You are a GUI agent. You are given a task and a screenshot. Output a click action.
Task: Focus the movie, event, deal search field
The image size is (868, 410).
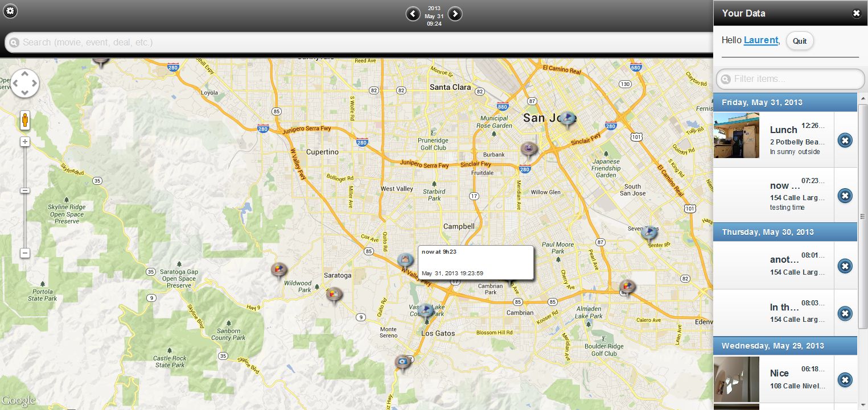[x=359, y=43]
